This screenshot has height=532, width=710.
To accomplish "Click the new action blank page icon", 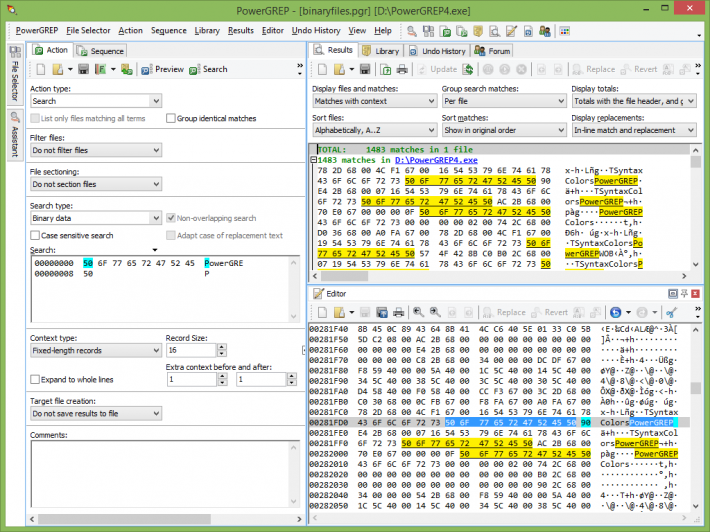I will point(41,69).
